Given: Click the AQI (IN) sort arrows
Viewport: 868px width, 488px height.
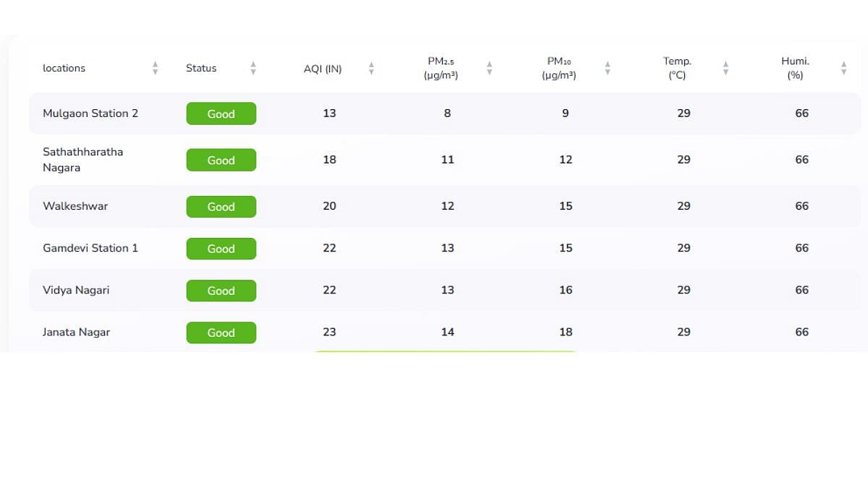Looking at the screenshot, I should (x=371, y=68).
